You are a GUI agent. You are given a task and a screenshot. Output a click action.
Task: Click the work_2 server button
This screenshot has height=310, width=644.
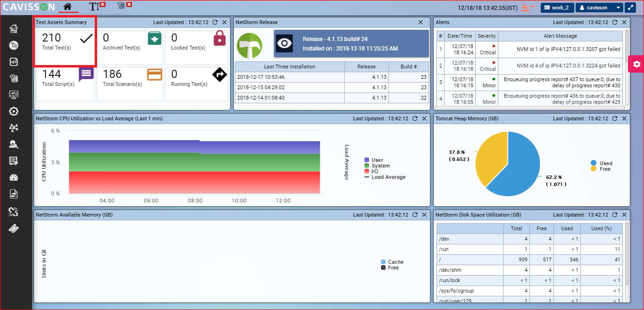[x=557, y=8]
